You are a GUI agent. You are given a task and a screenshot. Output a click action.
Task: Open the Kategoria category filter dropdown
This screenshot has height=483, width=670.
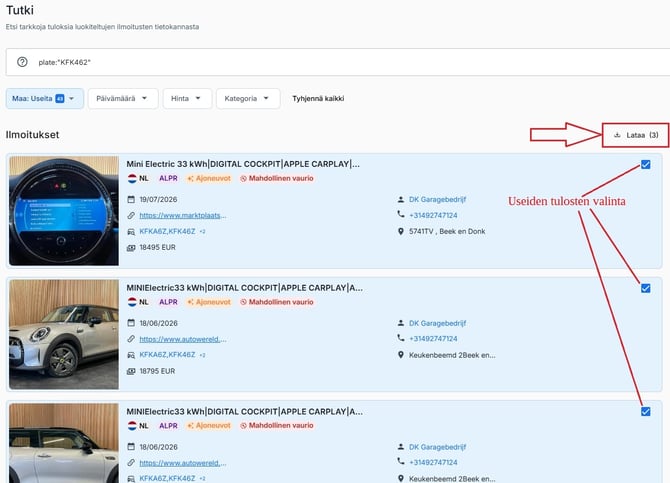[x=248, y=98]
